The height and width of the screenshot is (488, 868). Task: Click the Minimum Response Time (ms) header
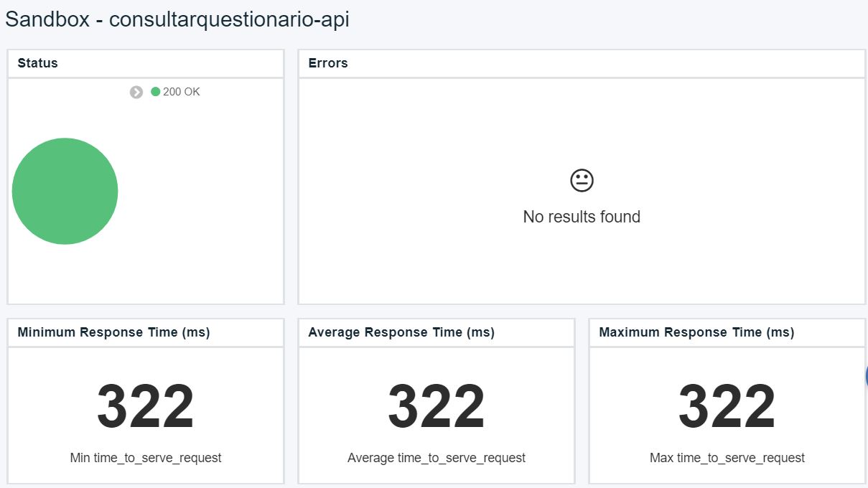[x=113, y=332]
